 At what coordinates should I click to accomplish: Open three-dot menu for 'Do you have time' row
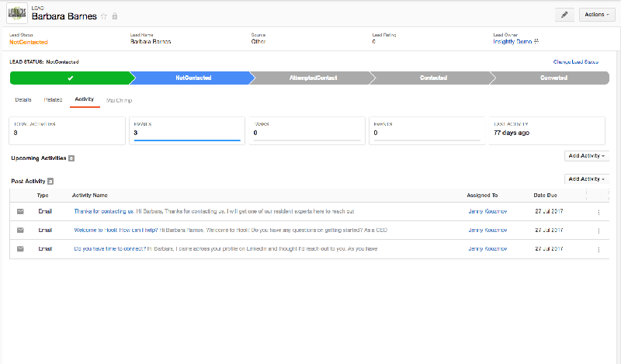(598, 249)
